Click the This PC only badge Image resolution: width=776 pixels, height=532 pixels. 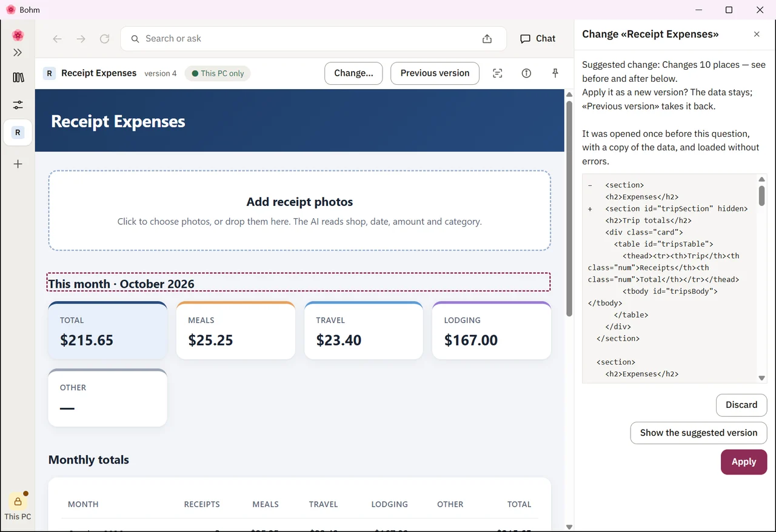[218, 73]
